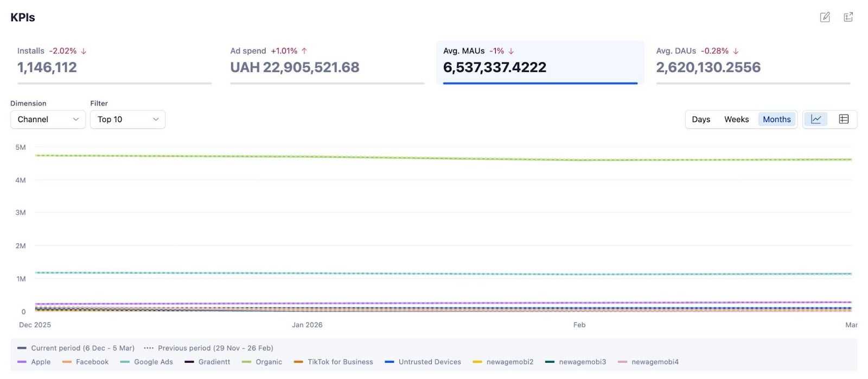Toggle newagemobi4 series in legend
The width and height of the screenshot is (868, 379).
(x=648, y=362)
